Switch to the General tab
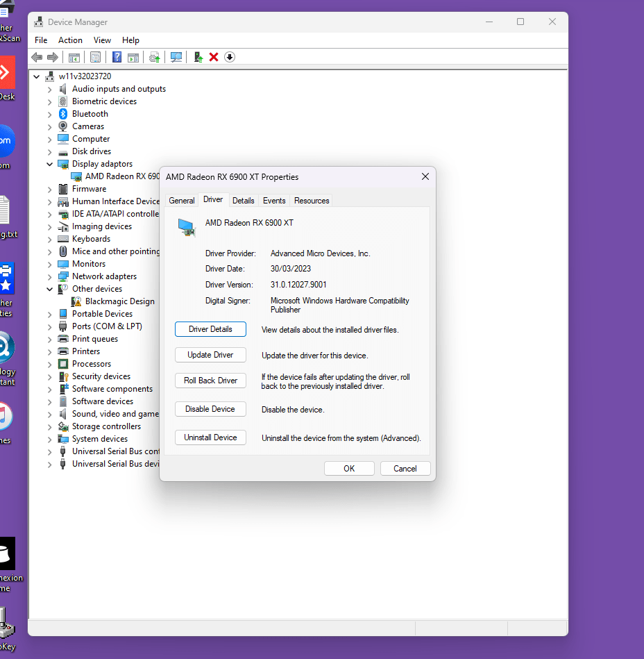This screenshot has width=644, height=659. (x=182, y=201)
